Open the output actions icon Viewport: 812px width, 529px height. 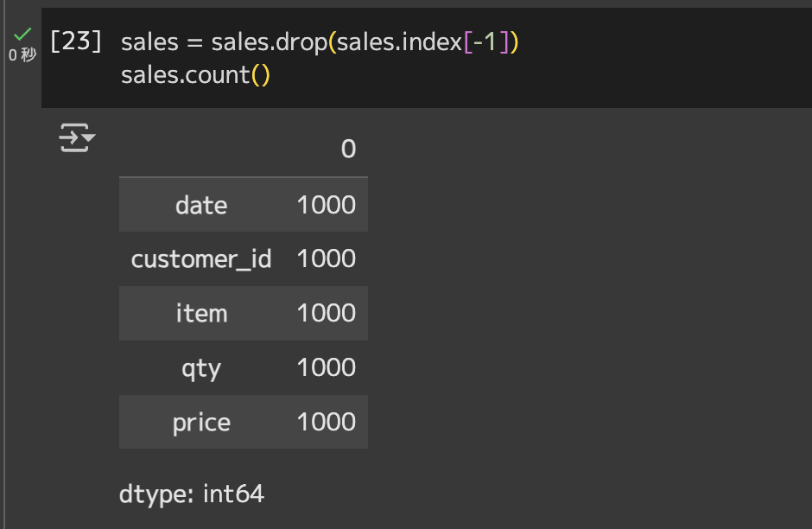point(77,137)
